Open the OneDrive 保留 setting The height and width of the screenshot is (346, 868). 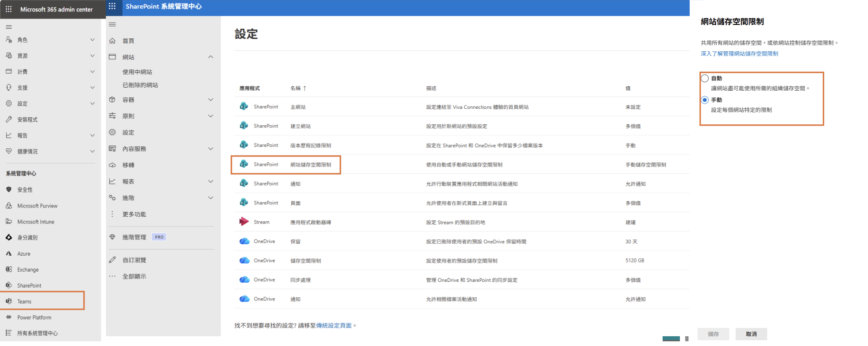click(295, 242)
